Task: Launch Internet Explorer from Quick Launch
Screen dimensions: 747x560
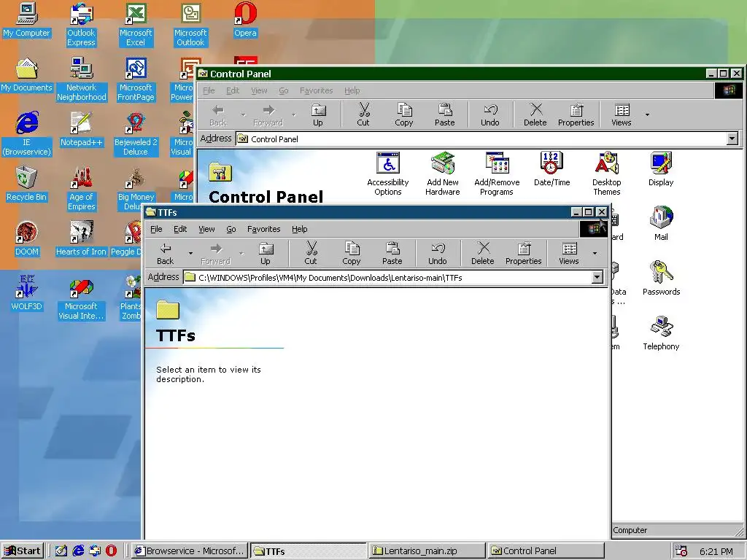Action: tap(78, 551)
